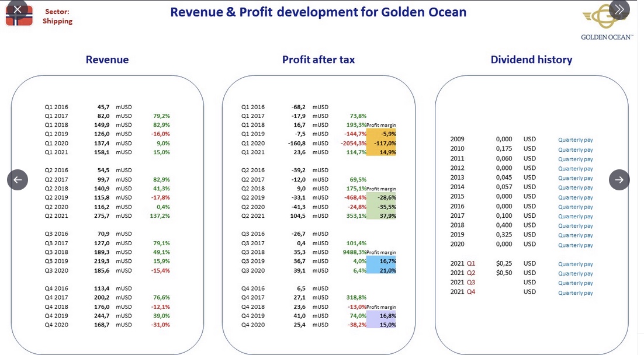Click the double-chevron expand icon top right
644x355 pixels.
pos(619,9)
